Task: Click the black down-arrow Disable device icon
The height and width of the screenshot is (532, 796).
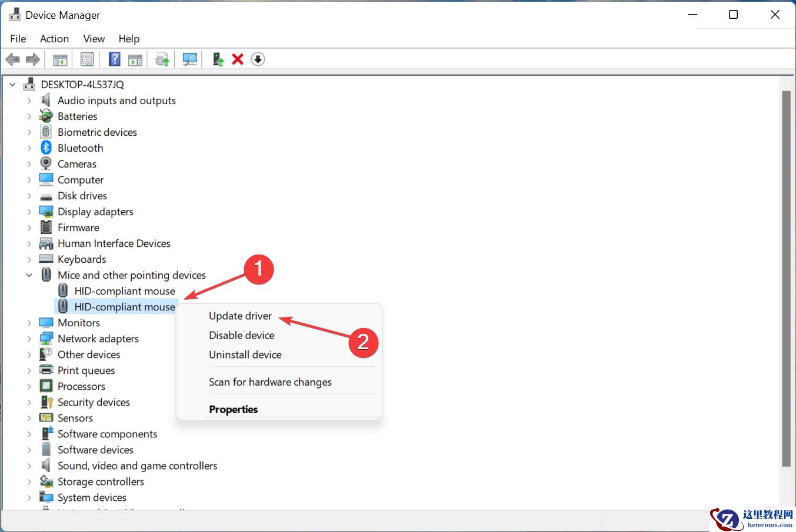Action: pyautogui.click(x=258, y=59)
